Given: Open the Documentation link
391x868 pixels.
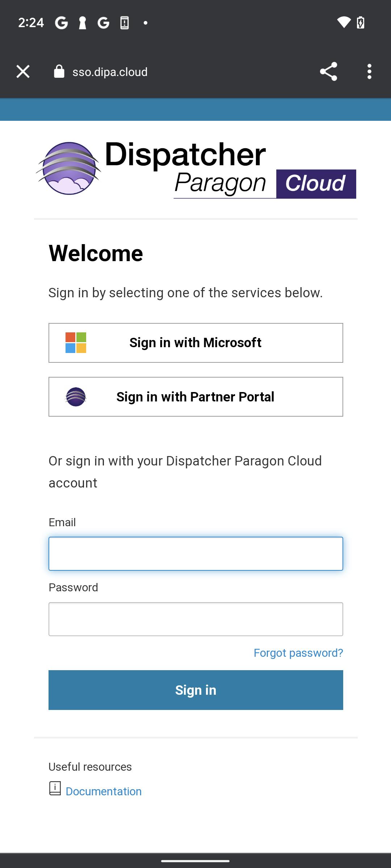Looking at the screenshot, I should (104, 791).
